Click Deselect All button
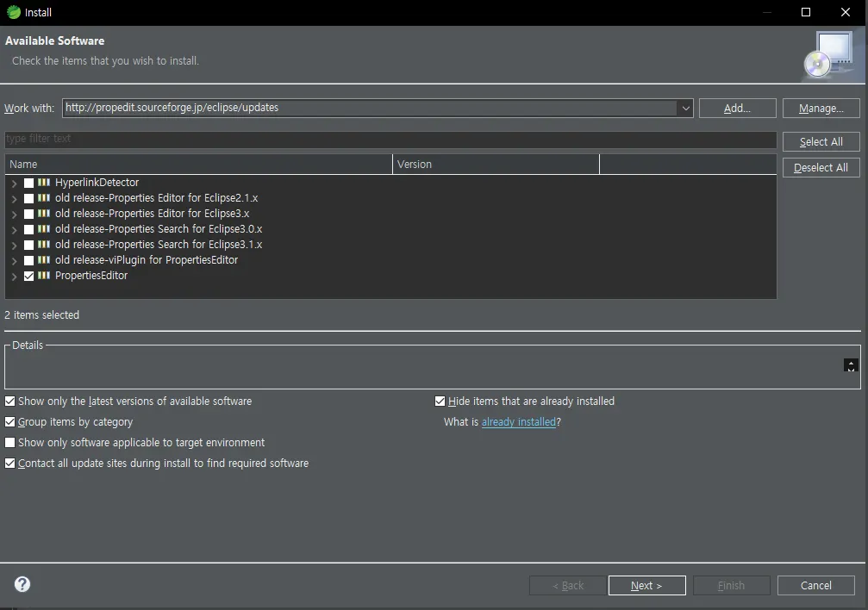 [x=821, y=168]
